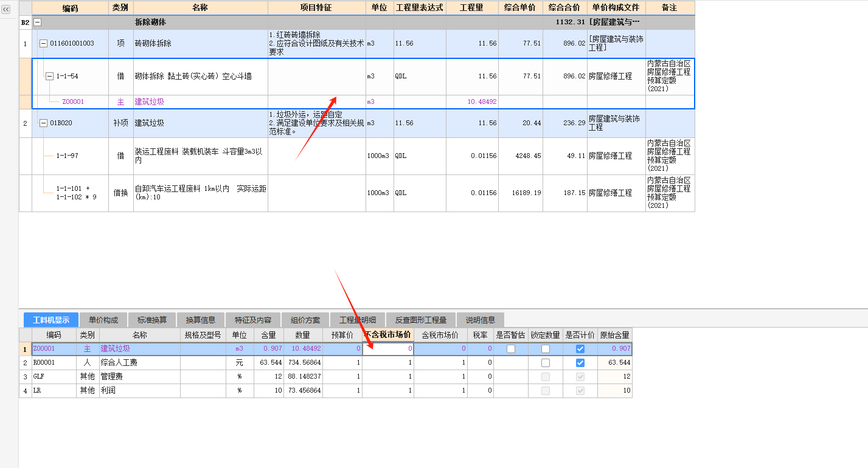
Task: Click quantity 734.56864
Action: (x=306, y=363)
